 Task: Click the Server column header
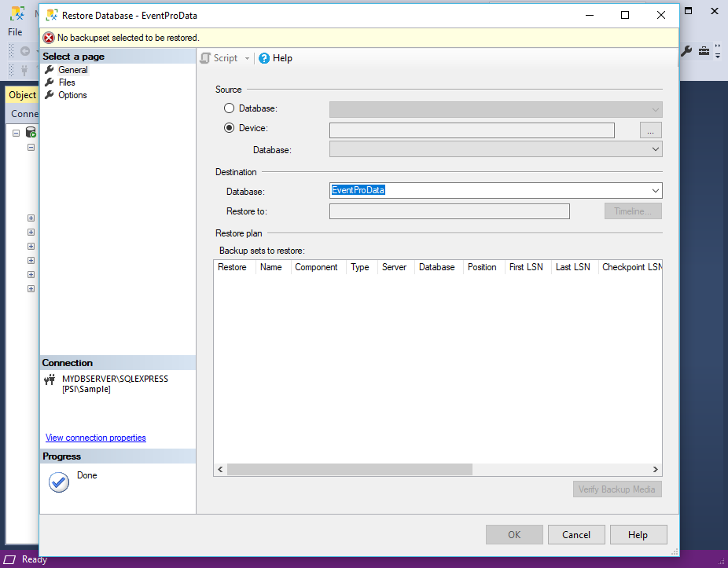(396, 267)
